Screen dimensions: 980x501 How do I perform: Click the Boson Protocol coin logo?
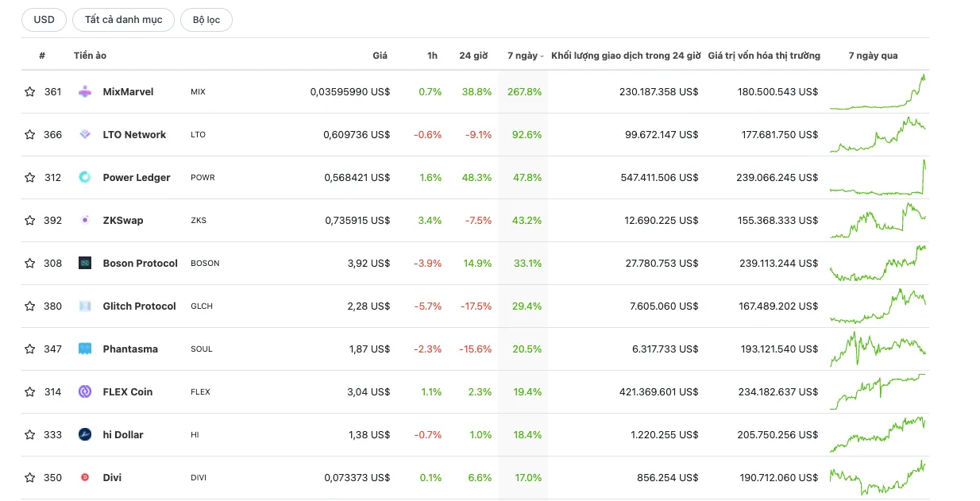[85, 264]
